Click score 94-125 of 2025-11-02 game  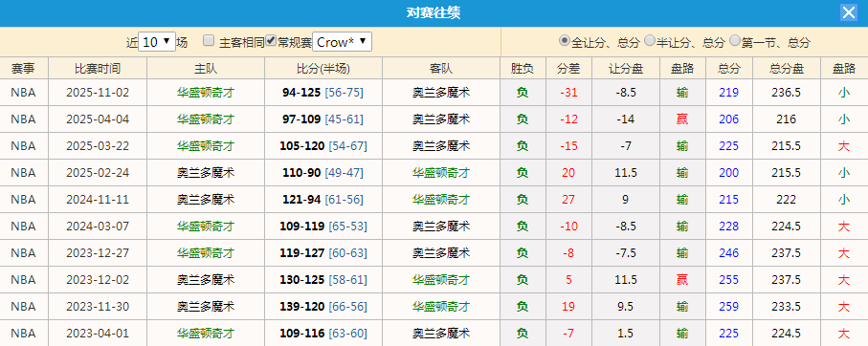(301, 93)
